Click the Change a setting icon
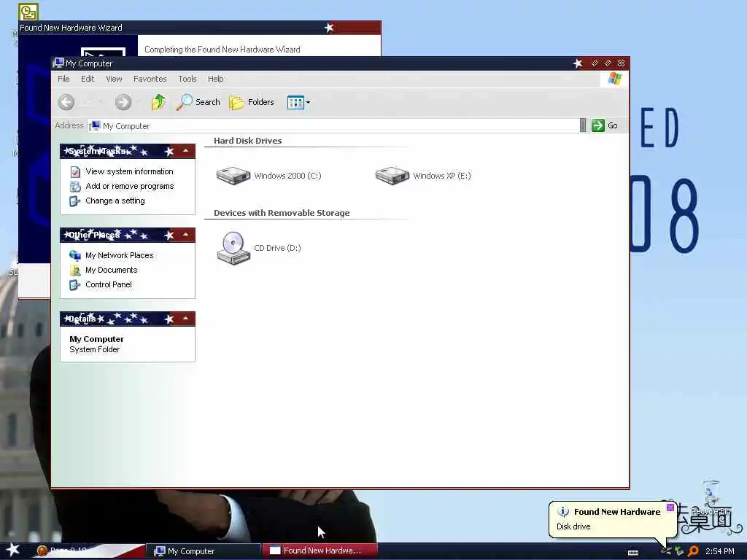Screen dimensions: 747x560 click(x=75, y=201)
